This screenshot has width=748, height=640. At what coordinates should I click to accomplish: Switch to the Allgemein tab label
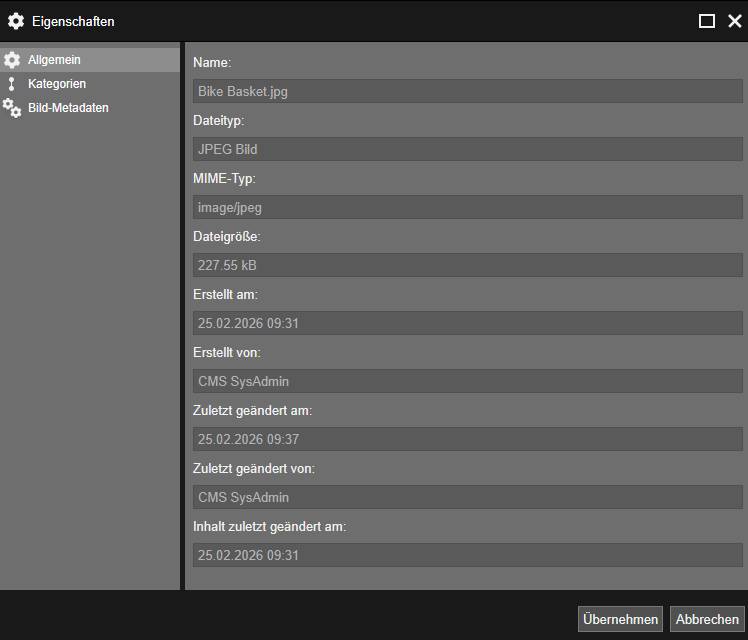click(54, 60)
